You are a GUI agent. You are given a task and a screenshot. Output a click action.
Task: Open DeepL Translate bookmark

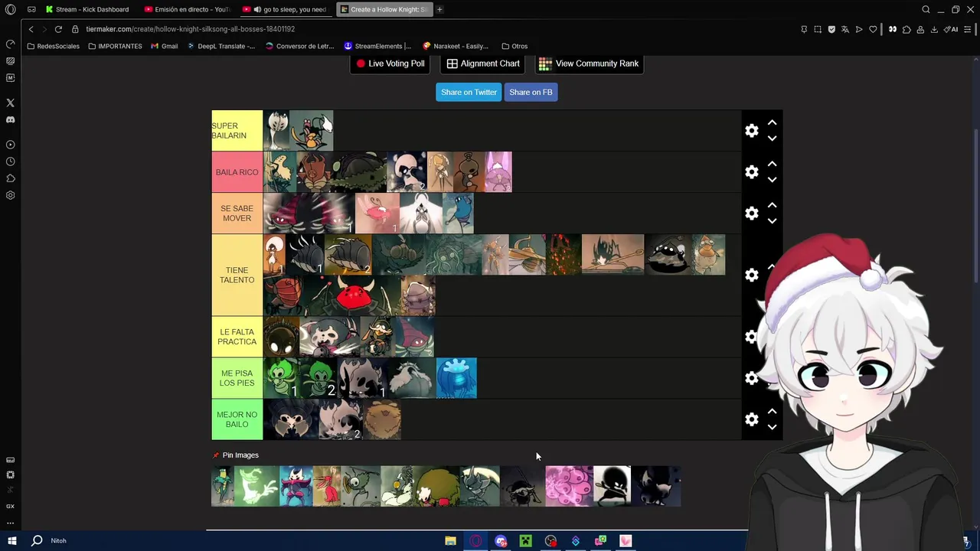[x=221, y=46]
